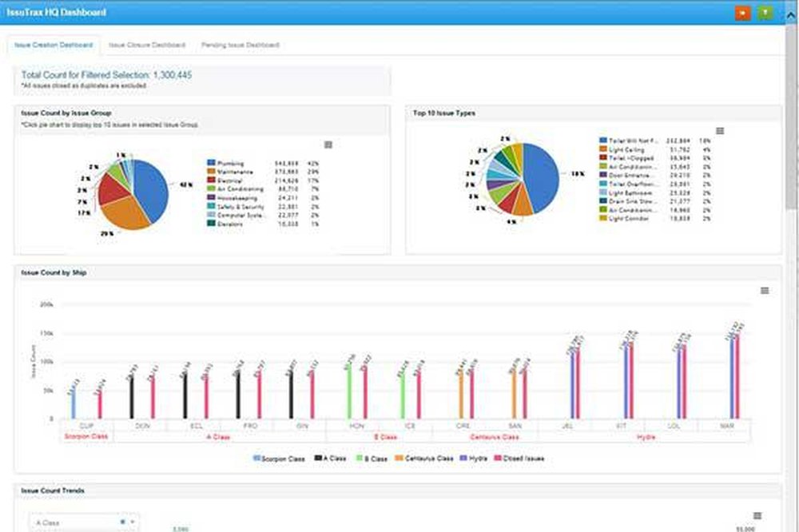Click the Total Count for Filtered Selection text
The image size is (799, 532).
(x=106, y=75)
